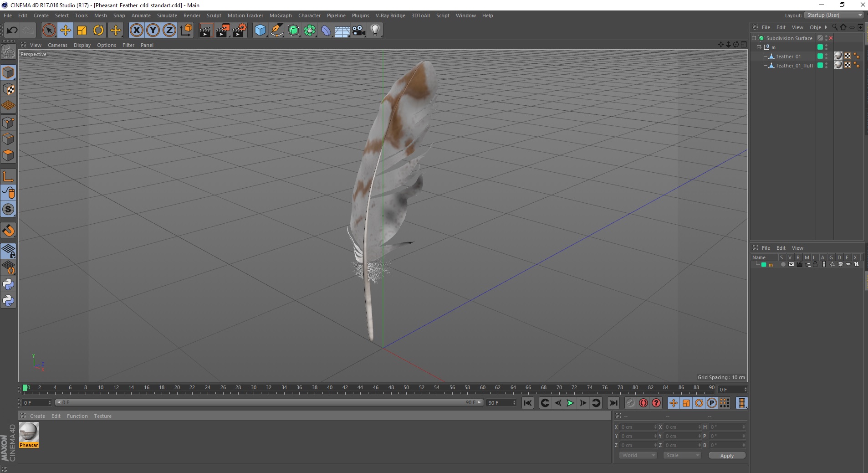This screenshot has width=868, height=473.
Task: Open material manager Texture menu
Action: click(x=102, y=416)
